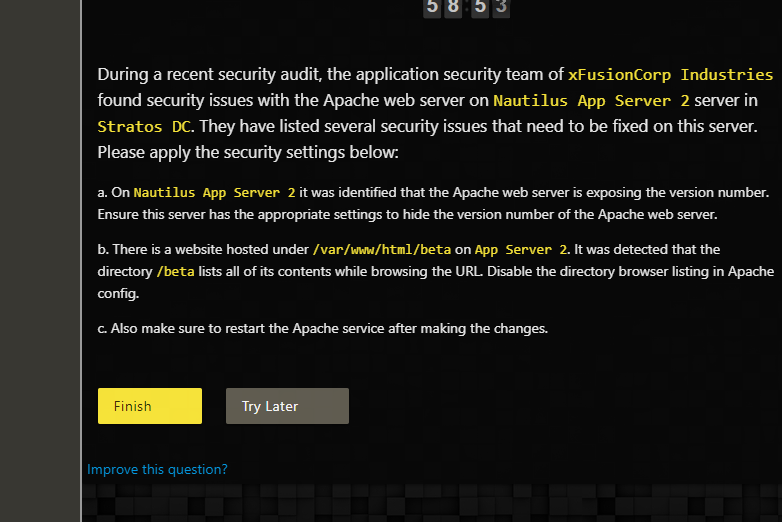Click the highlighted '/beta' directory text
This screenshot has width=782, height=522.
pyautogui.click(x=174, y=271)
